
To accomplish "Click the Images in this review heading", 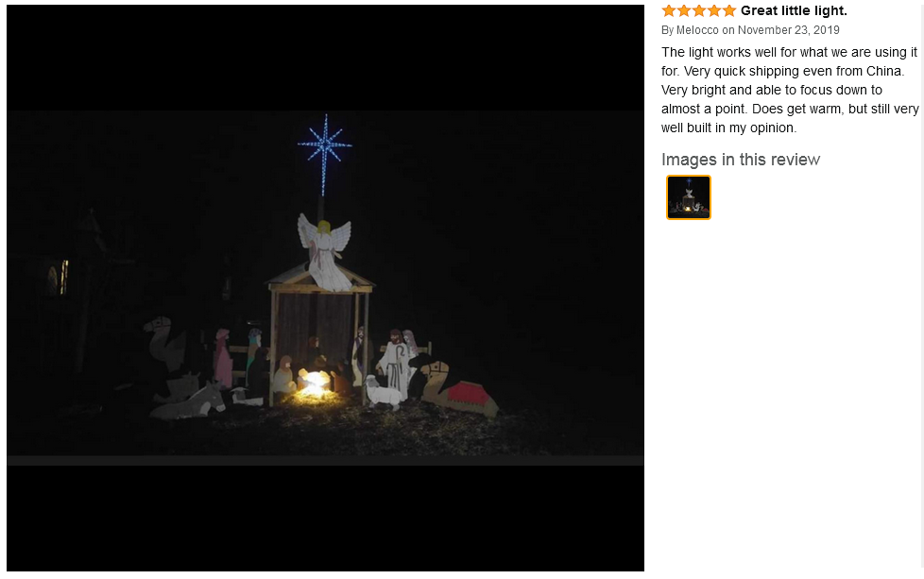I will [740, 160].
